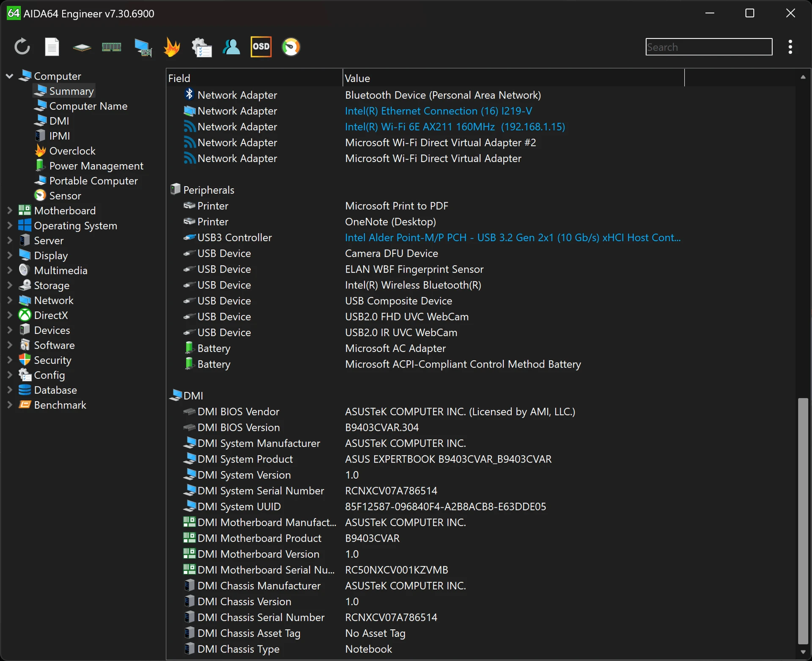Click the Value column header
Screen dimensions: 812x661
tap(513, 78)
